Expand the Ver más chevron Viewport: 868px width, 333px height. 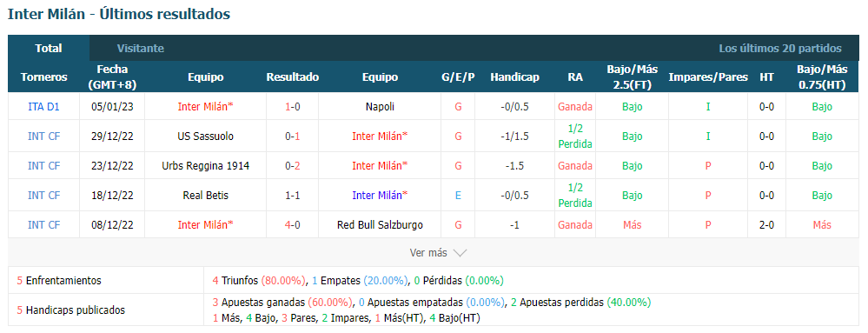[460, 253]
